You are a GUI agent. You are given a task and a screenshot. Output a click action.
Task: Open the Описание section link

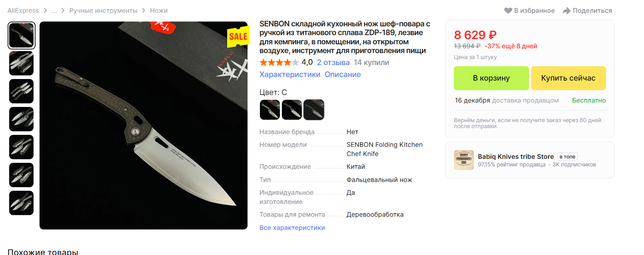[x=343, y=75]
